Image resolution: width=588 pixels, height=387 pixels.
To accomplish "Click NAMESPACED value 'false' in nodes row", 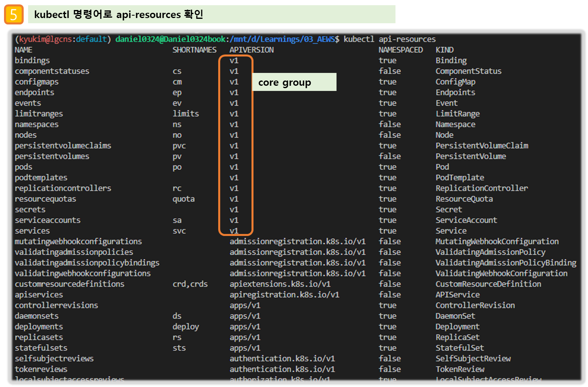I will (x=390, y=135).
